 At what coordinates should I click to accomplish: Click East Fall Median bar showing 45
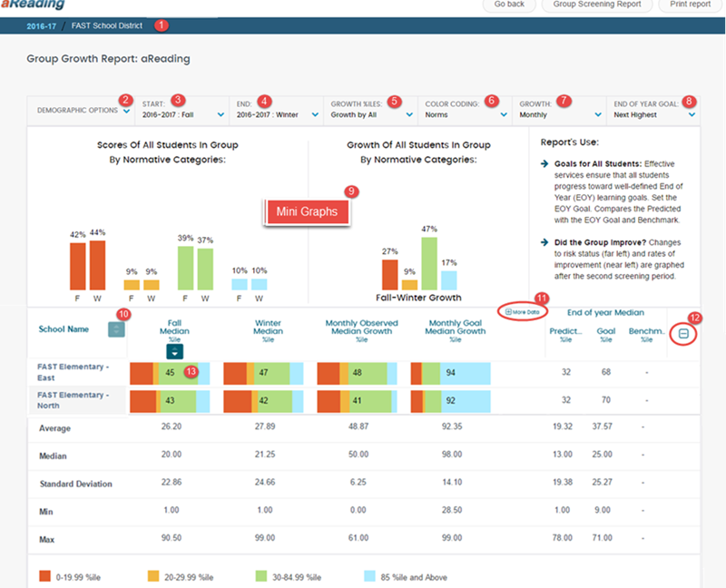[170, 374]
